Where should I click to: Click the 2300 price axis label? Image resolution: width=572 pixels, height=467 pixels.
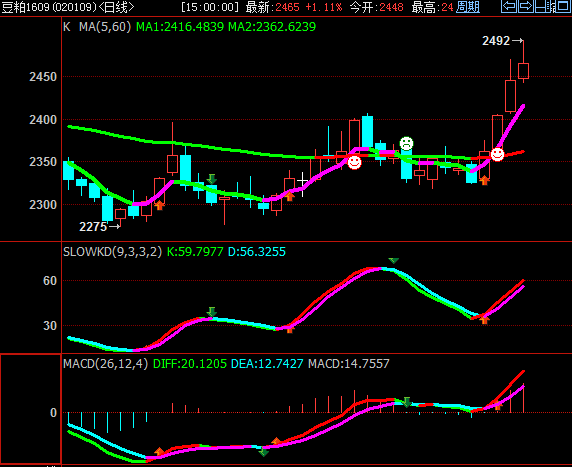point(43,205)
